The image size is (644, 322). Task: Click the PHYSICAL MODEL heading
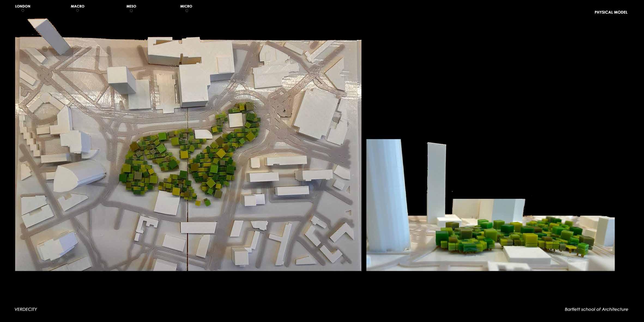(x=611, y=12)
